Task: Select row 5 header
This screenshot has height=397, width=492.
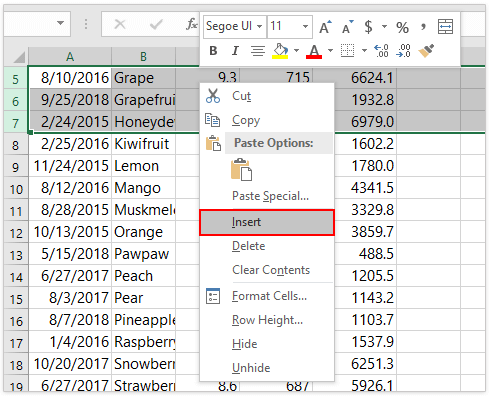Action: click(x=16, y=78)
